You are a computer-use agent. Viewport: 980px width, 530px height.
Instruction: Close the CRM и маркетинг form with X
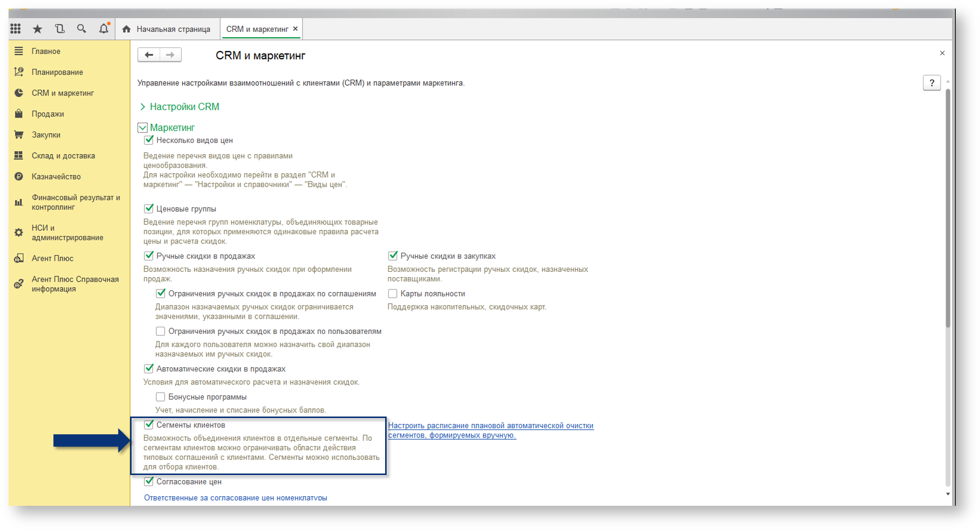click(x=942, y=53)
